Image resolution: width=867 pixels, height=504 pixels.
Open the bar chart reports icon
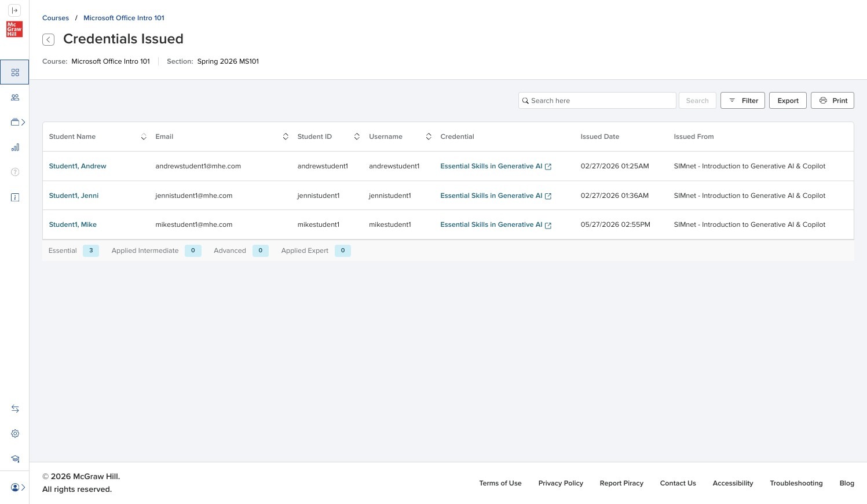click(15, 148)
